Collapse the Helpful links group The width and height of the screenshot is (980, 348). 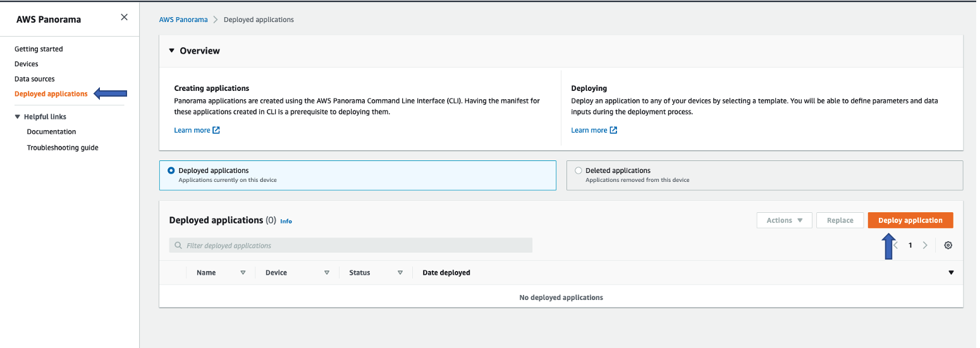[x=18, y=117]
